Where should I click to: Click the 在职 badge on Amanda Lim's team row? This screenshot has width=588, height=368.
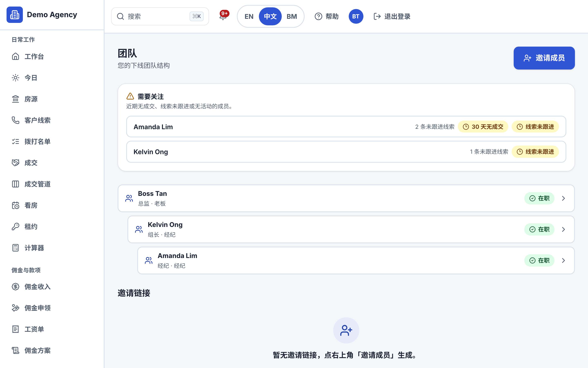pos(539,260)
